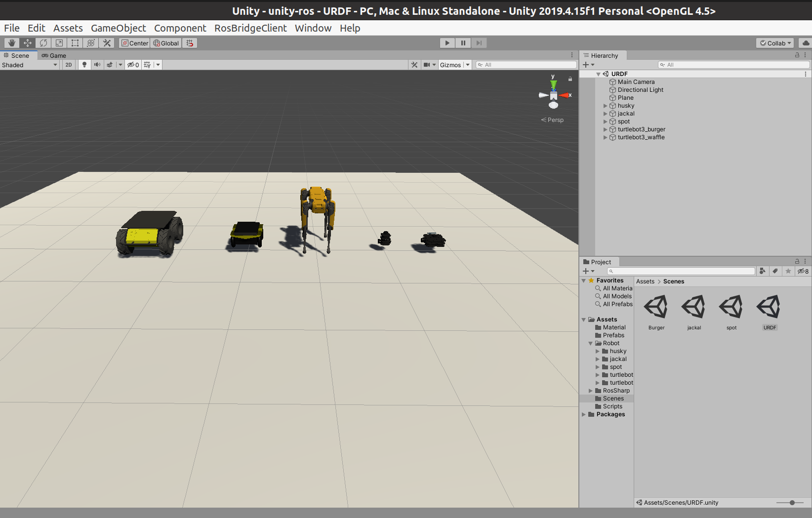Click the Center pivot button
812x518 pixels.
point(134,43)
